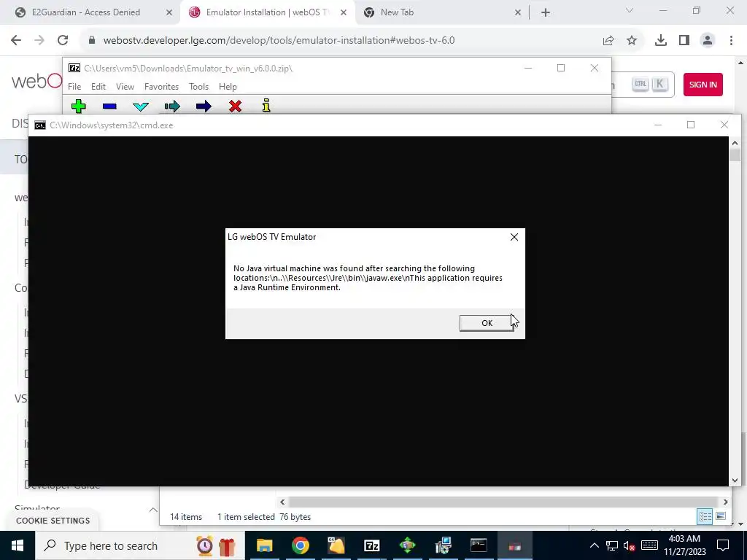The image size is (747, 560).
Task: Open the Edit menu in 7-Zip
Action: (x=98, y=87)
